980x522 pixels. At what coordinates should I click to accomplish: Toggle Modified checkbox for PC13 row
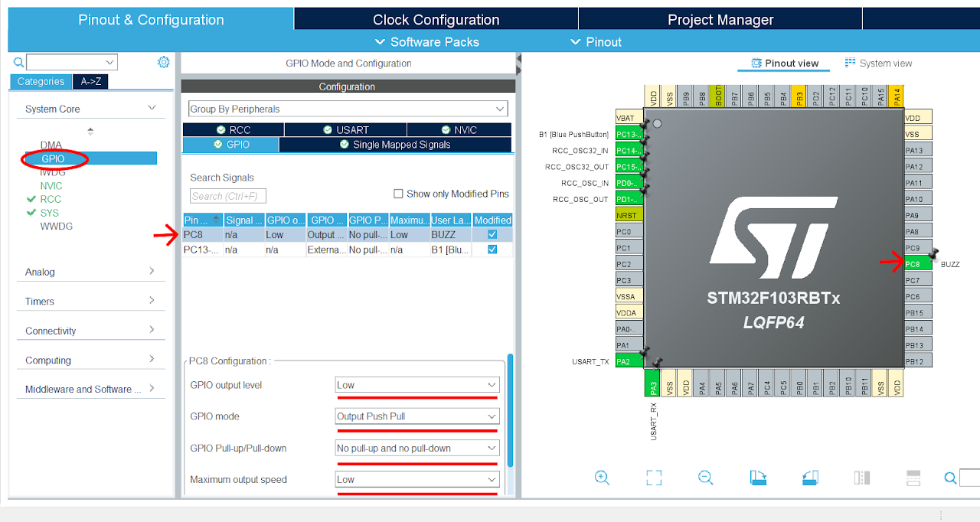(x=492, y=250)
